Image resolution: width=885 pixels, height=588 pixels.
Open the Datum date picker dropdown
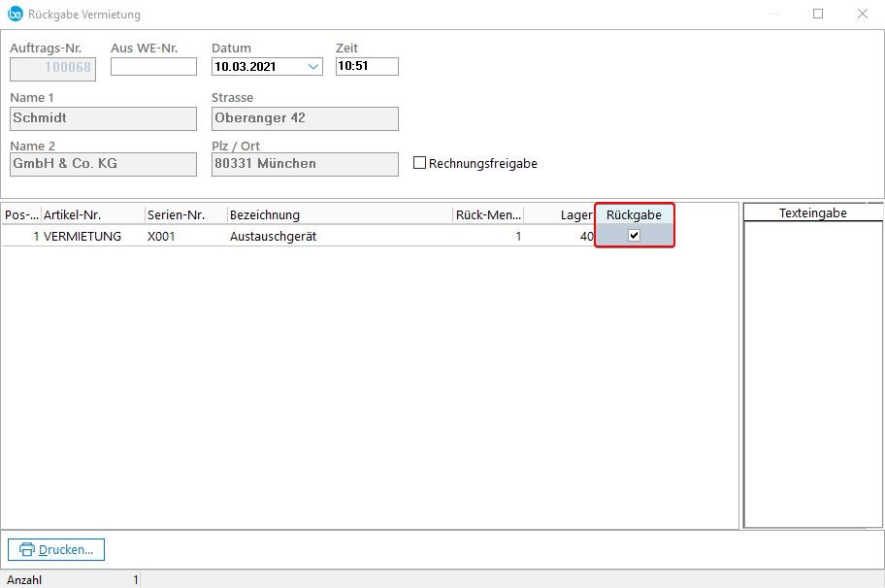tap(313, 67)
